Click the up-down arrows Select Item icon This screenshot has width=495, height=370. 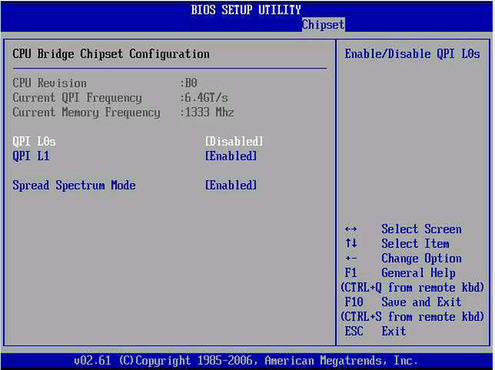click(351, 243)
